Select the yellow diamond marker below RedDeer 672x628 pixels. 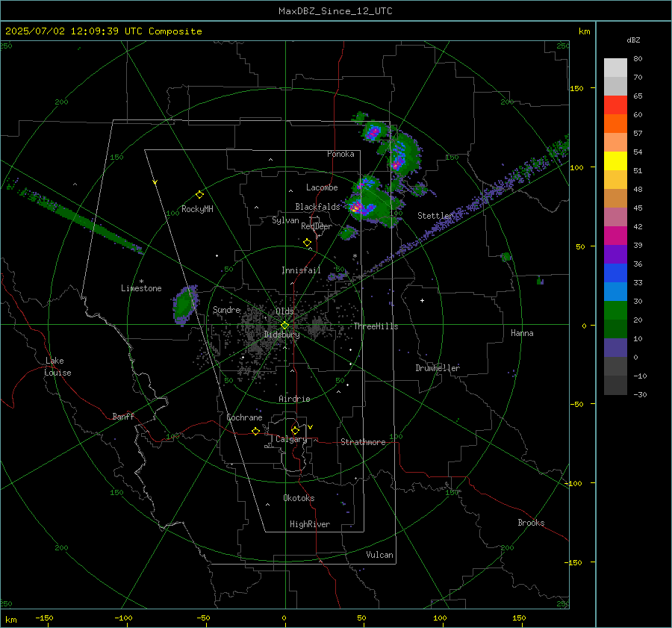[307, 243]
